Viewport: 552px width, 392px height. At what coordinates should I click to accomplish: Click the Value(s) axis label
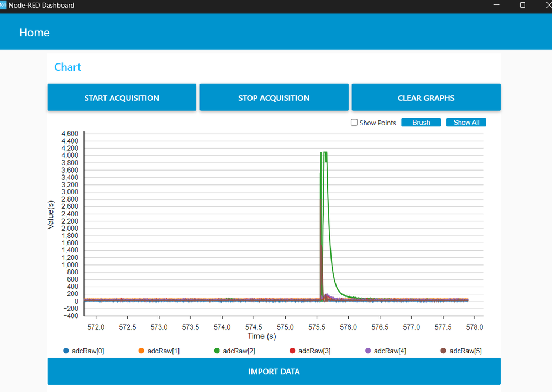click(51, 215)
